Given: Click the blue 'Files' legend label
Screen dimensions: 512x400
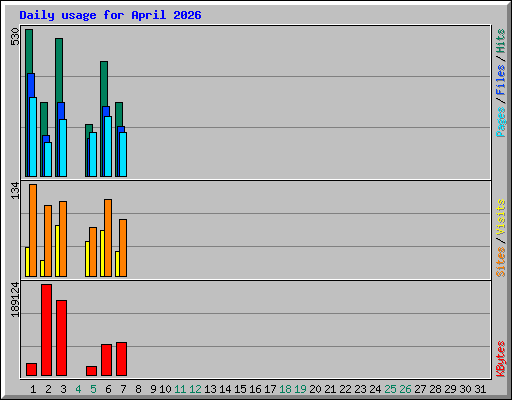Looking at the screenshot, I should tap(500, 80).
